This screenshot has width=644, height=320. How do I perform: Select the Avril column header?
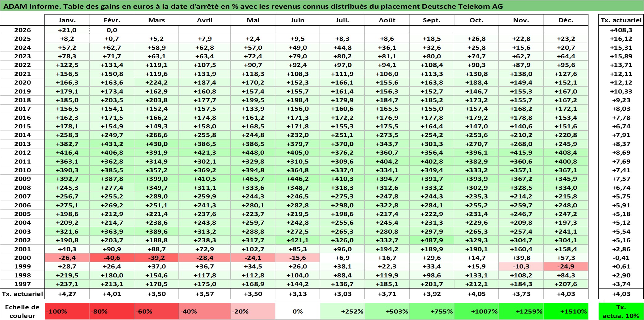pos(205,20)
